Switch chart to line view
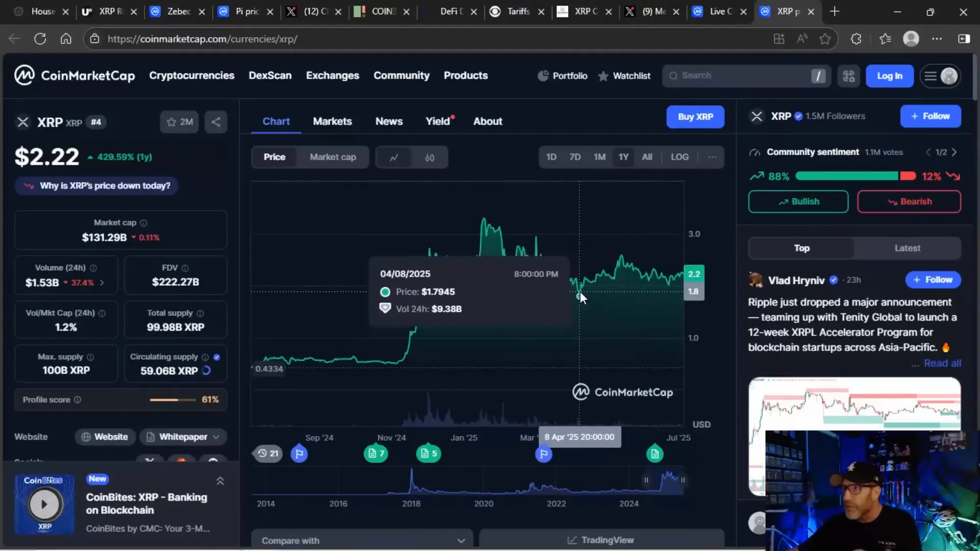 tap(394, 157)
